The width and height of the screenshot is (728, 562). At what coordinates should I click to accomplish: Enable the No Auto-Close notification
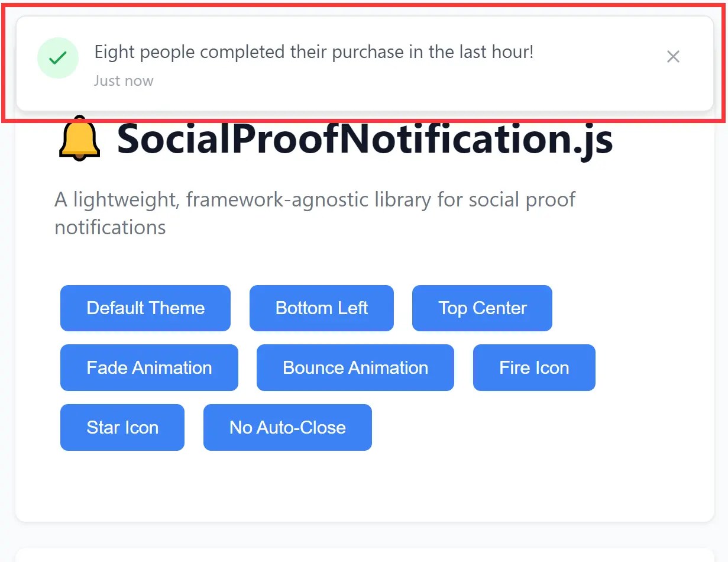287,427
